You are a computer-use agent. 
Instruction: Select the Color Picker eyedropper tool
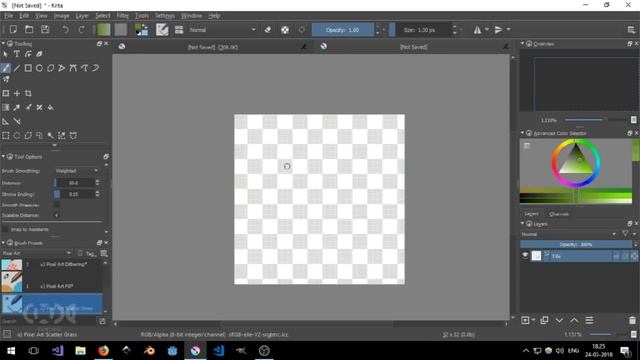[17, 107]
